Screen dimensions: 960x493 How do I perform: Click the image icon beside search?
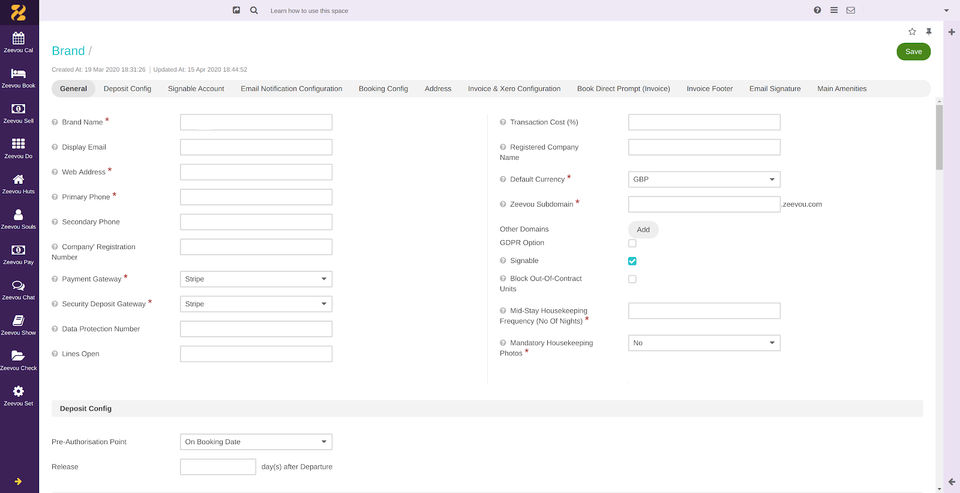(236, 10)
